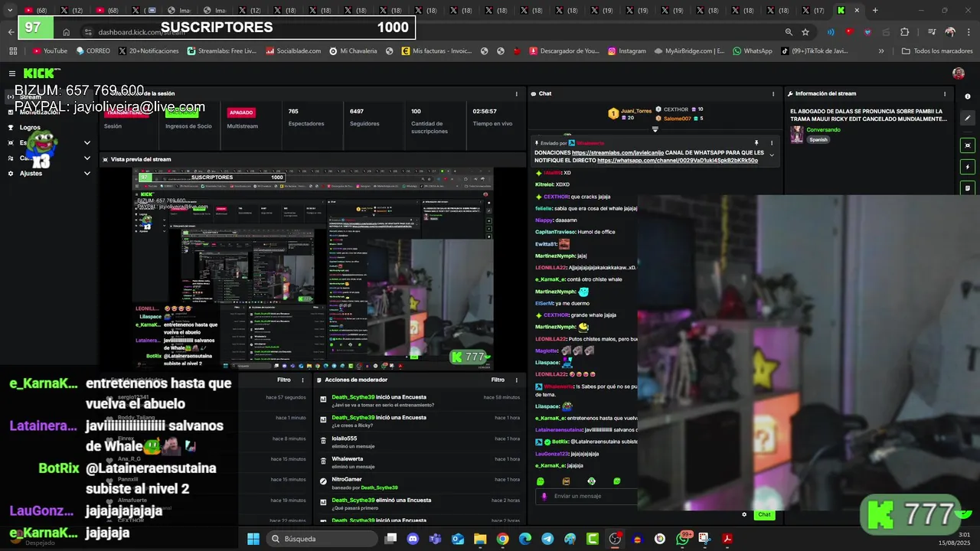Open chat settings gear icon
The image size is (980, 551).
744,514
